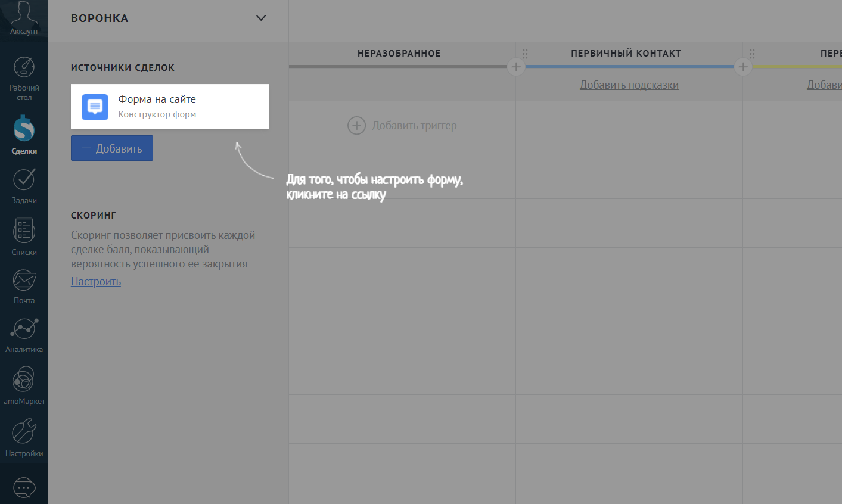Select the Первичный контакт column header
Viewport: 842px width, 504px height.
[x=626, y=54]
